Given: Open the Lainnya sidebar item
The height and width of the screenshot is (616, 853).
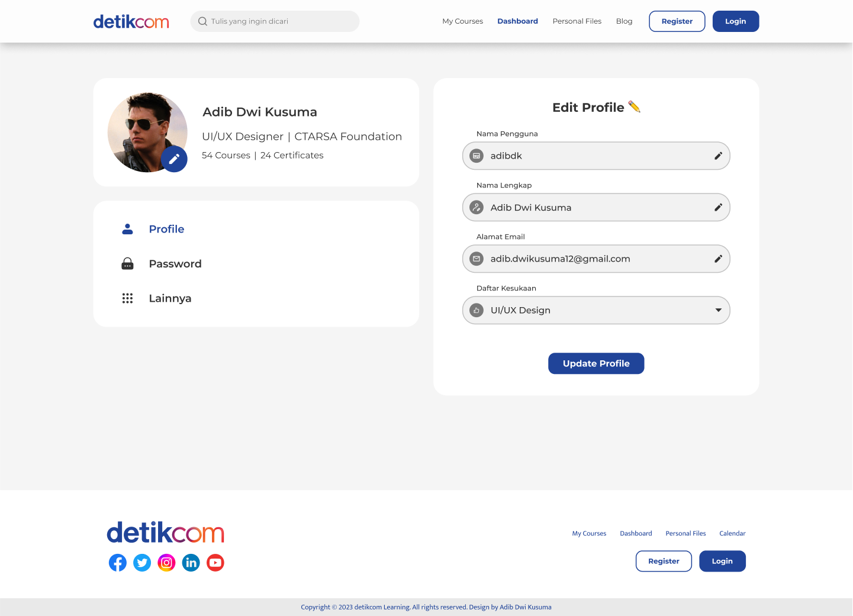Looking at the screenshot, I should coord(170,298).
